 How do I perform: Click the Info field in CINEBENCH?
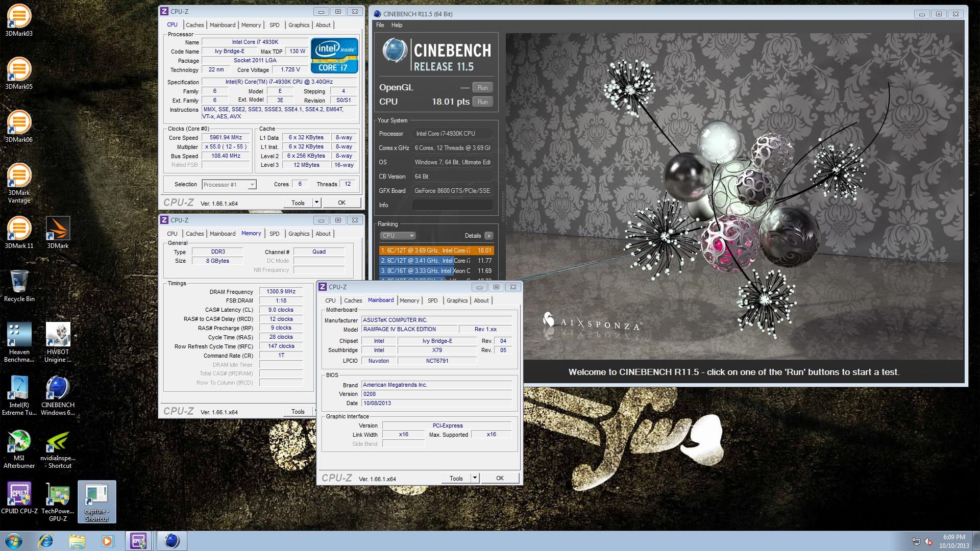(x=453, y=205)
